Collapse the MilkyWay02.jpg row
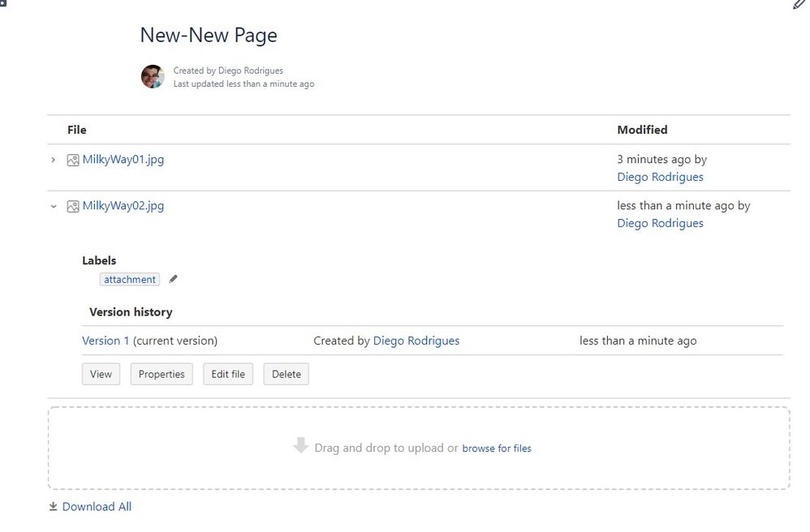The width and height of the screenshot is (810, 532). (54, 207)
